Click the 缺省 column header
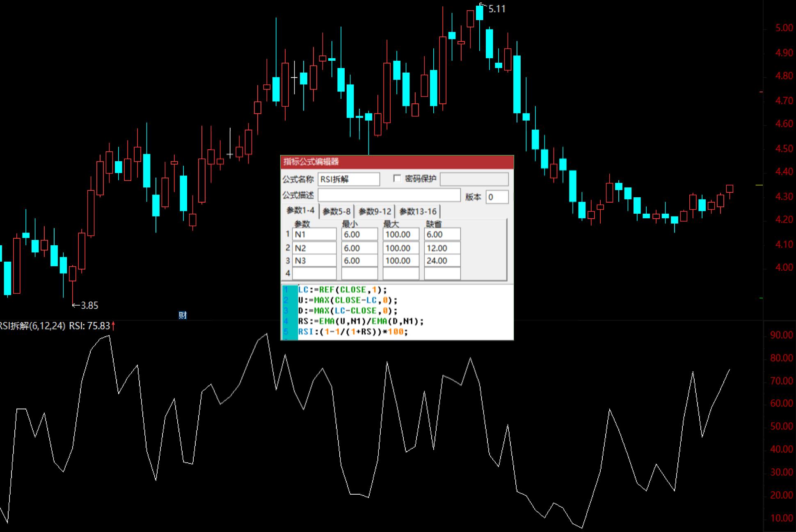This screenshot has height=532, width=796. pyautogui.click(x=434, y=224)
